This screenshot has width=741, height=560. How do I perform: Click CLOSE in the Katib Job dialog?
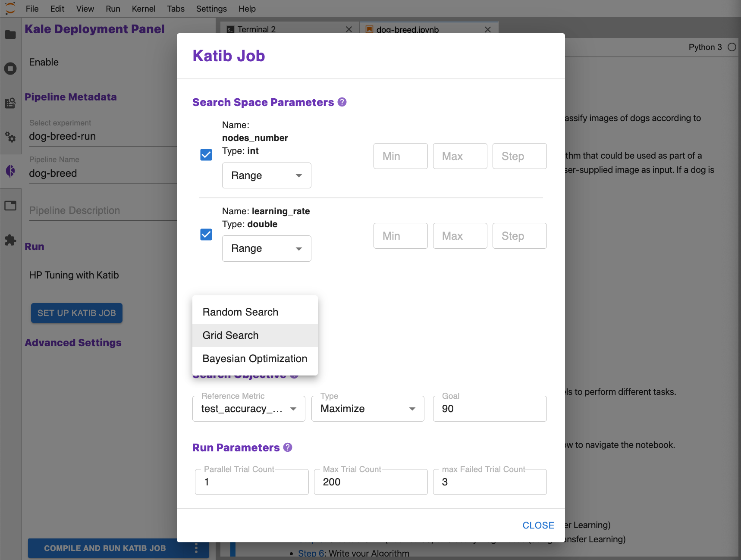[538, 525]
